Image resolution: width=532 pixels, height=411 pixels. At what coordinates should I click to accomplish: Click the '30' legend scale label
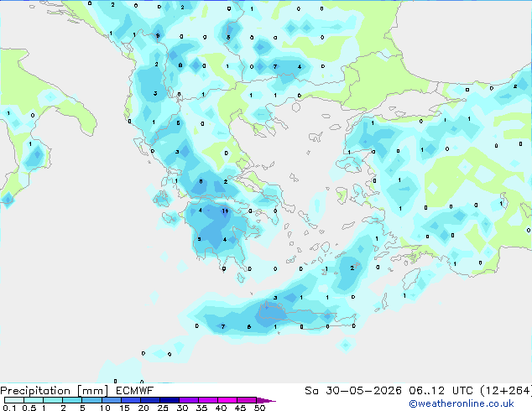pyautogui.click(x=182, y=408)
